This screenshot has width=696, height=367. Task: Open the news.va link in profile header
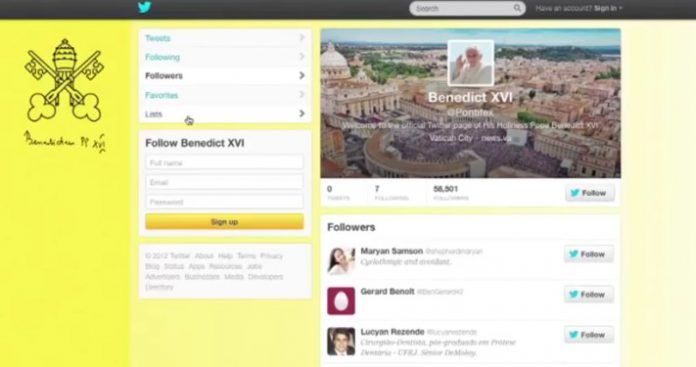click(496, 138)
